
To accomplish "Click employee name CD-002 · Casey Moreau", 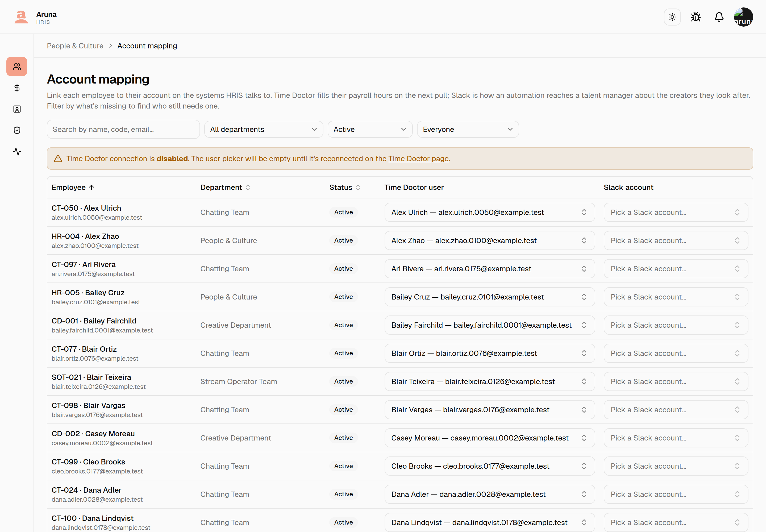I will 93,434.
